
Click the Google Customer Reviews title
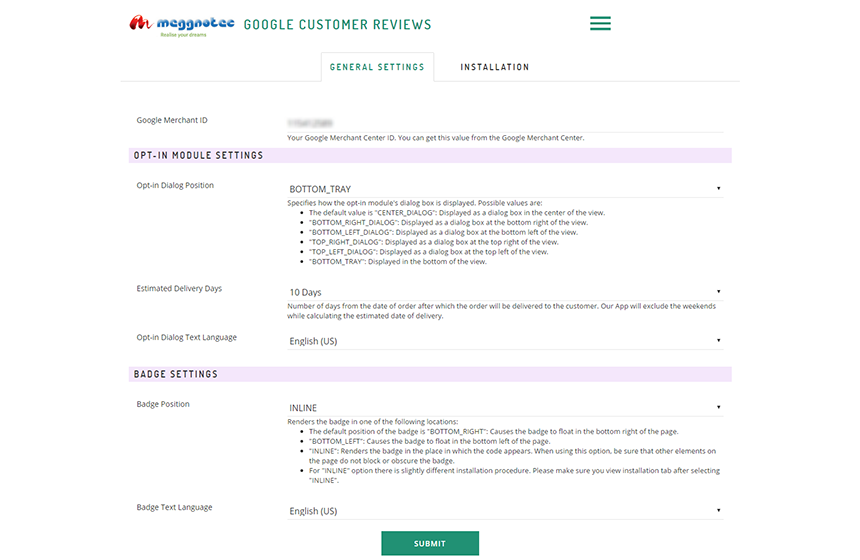click(337, 25)
